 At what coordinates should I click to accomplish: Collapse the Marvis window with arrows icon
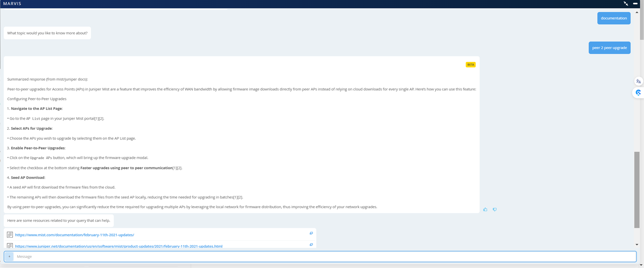pos(626,4)
